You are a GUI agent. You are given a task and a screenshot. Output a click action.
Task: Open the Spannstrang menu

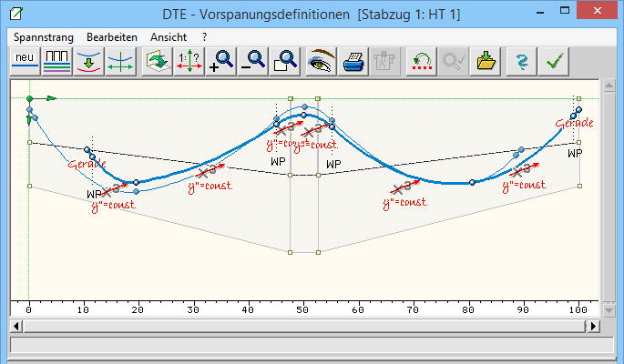(42, 36)
